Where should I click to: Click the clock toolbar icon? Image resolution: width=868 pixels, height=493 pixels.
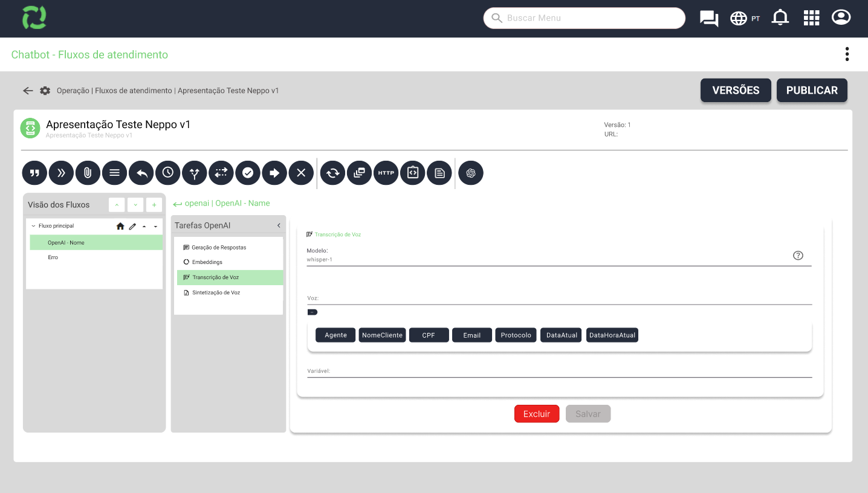coord(168,173)
